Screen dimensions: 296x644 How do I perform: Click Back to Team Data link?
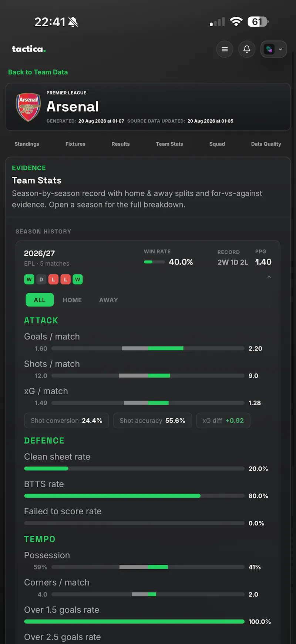(x=38, y=72)
